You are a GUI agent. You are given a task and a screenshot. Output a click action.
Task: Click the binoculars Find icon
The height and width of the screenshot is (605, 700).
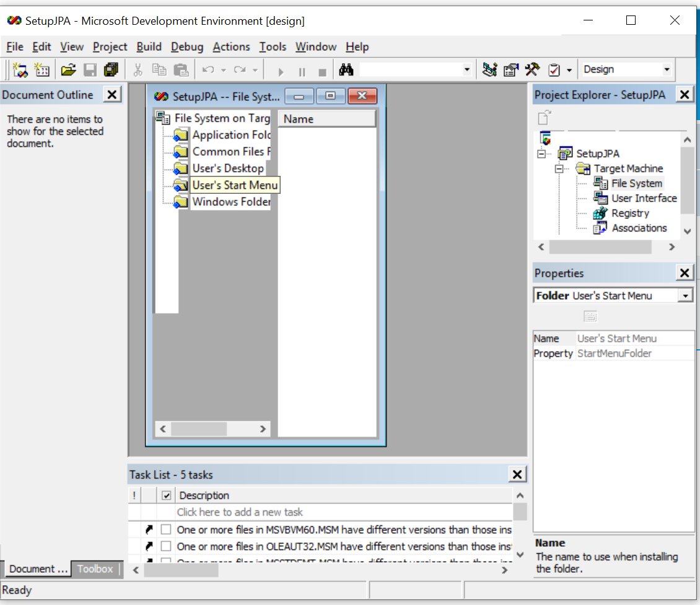(346, 69)
